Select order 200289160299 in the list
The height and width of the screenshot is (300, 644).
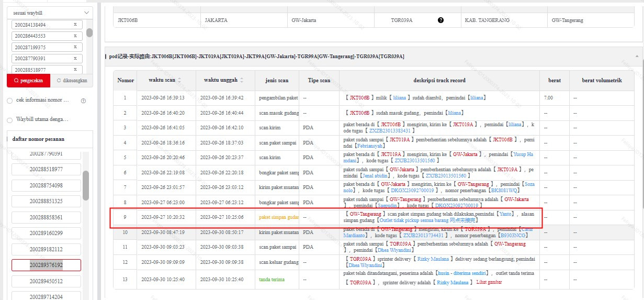click(x=46, y=233)
